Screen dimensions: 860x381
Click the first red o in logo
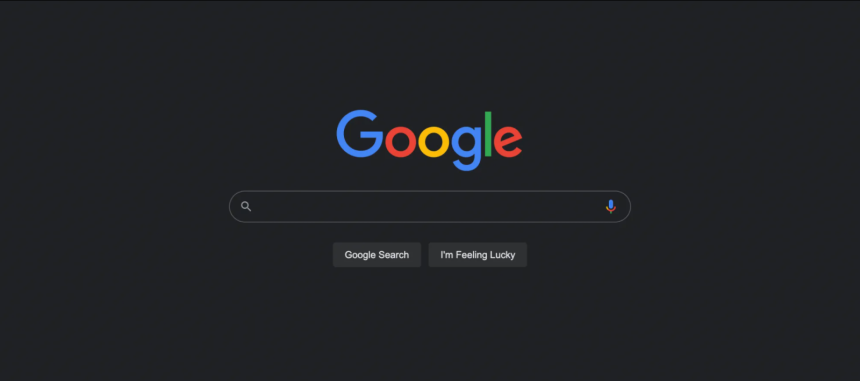pyautogui.click(x=400, y=142)
